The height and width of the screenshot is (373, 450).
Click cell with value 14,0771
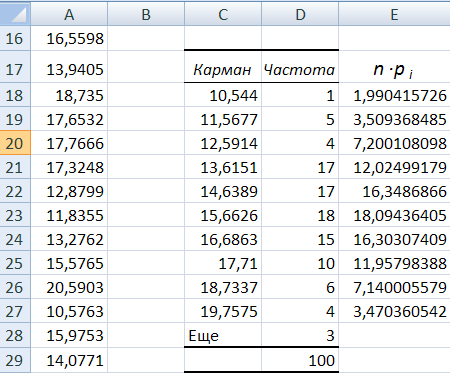[69, 360]
